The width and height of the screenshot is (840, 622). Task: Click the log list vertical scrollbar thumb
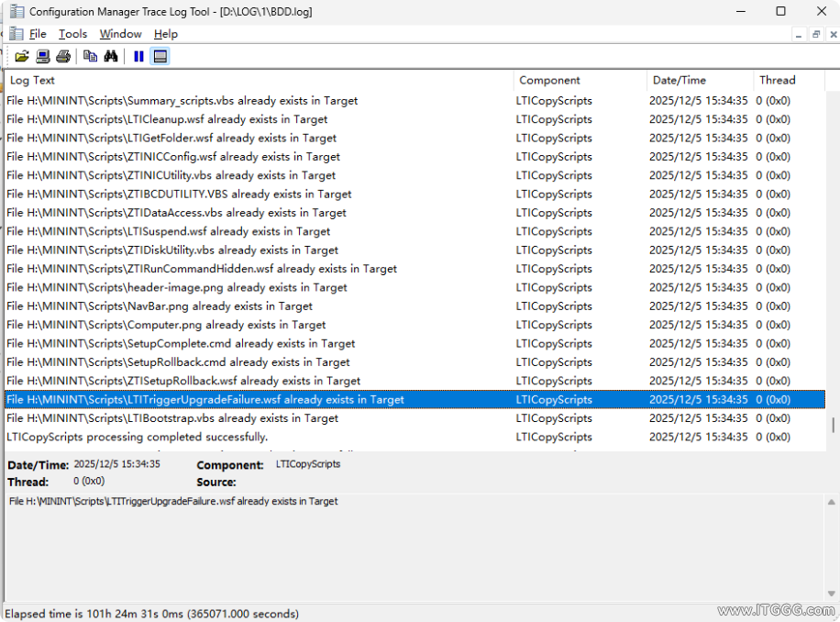(833, 426)
